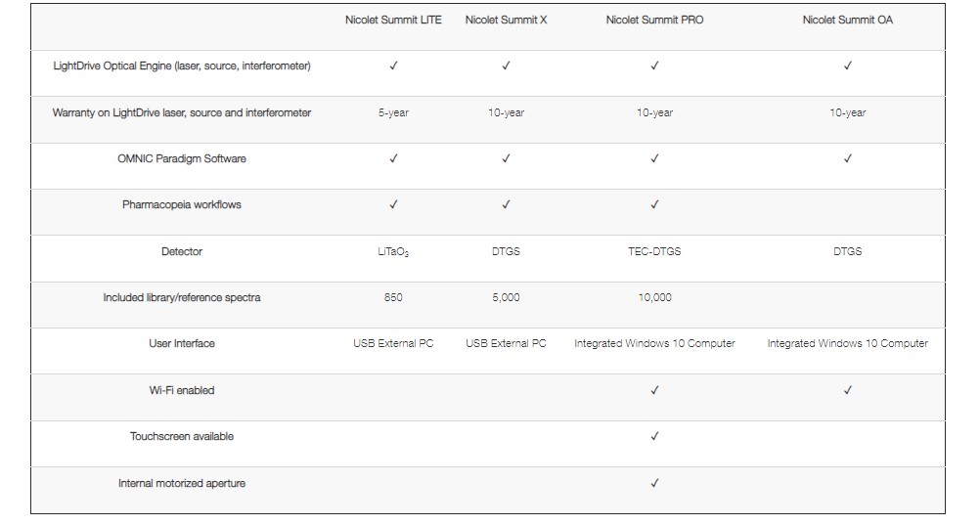The image size is (980, 525).
Task: Click Touchscreen available checkmark for Summit PRO
Action: click(x=654, y=436)
